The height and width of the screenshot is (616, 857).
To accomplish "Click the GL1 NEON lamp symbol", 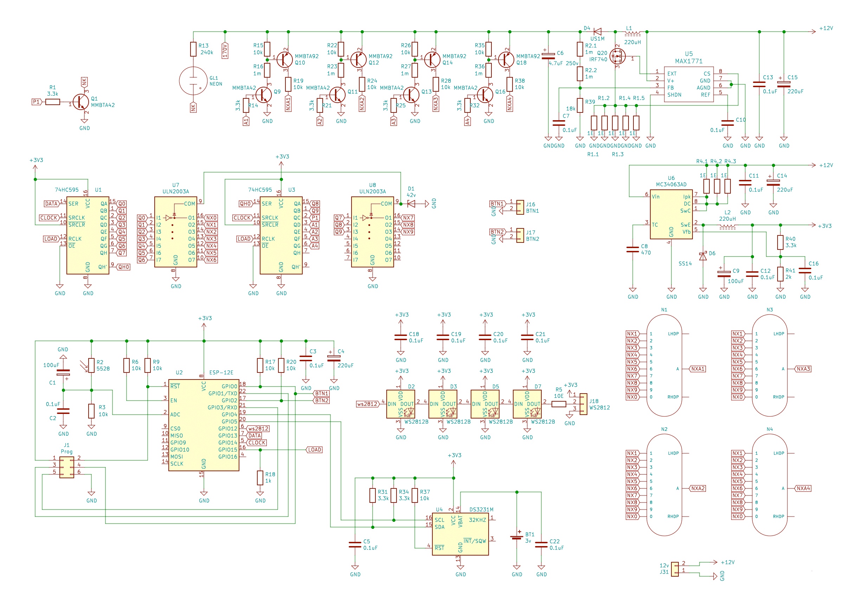I will click(x=193, y=81).
